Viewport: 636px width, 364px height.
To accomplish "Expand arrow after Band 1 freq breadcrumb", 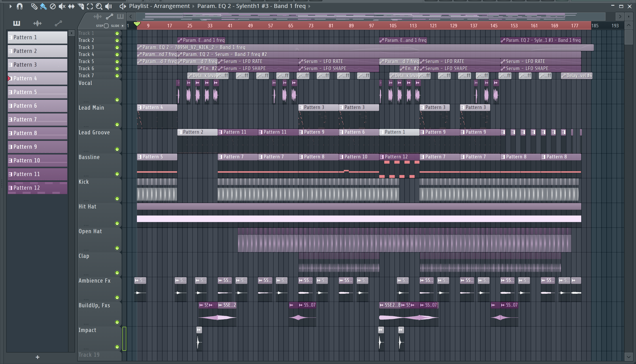I will pos(309,6).
